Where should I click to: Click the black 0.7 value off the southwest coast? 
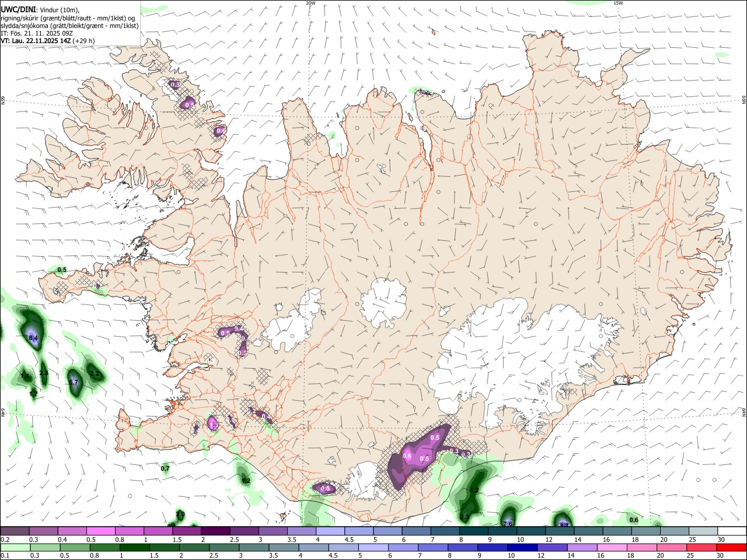click(165, 468)
